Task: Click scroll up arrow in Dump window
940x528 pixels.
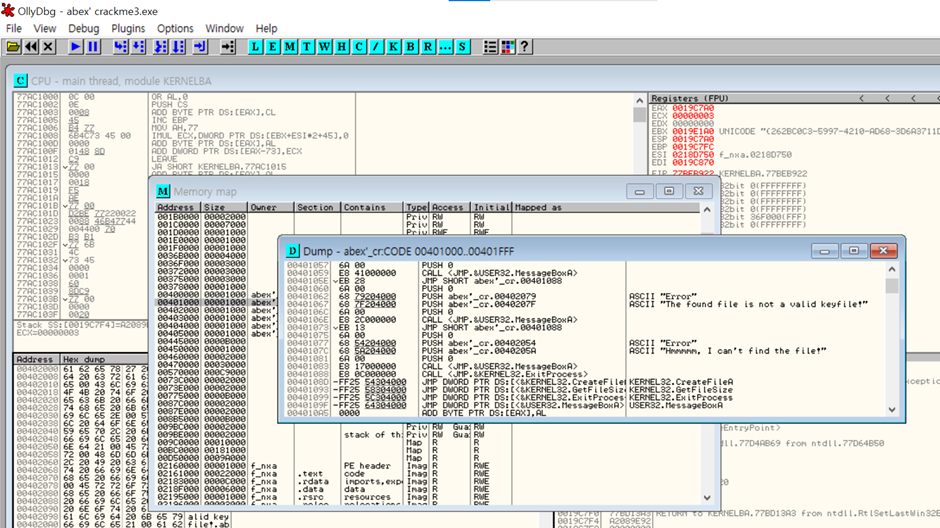Action: tap(892, 270)
